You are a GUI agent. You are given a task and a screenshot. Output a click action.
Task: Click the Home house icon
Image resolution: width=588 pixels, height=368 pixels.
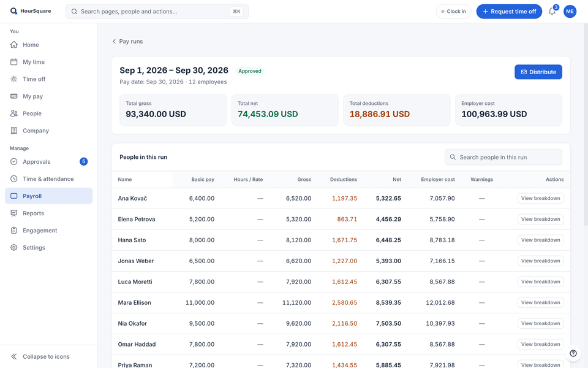pos(14,45)
